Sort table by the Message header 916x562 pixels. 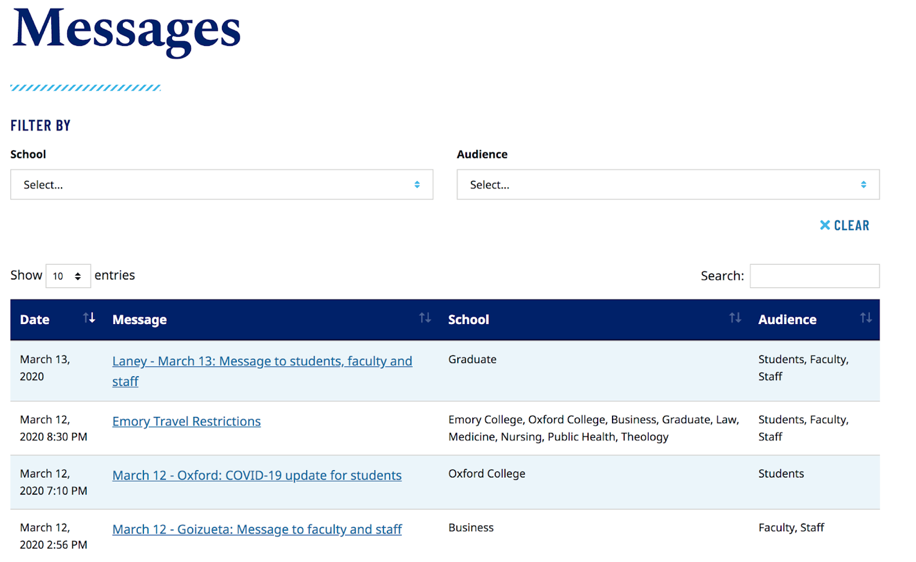140,320
